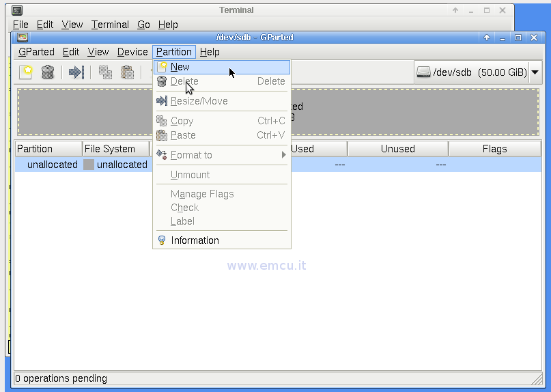
Task: Click the gray unallocated file system swatch
Action: pyautogui.click(x=89, y=165)
